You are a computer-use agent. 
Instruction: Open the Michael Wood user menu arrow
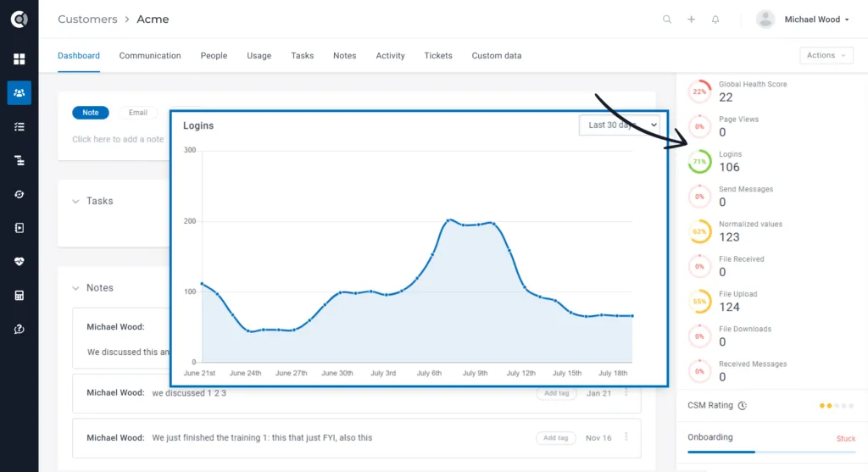point(847,20)
